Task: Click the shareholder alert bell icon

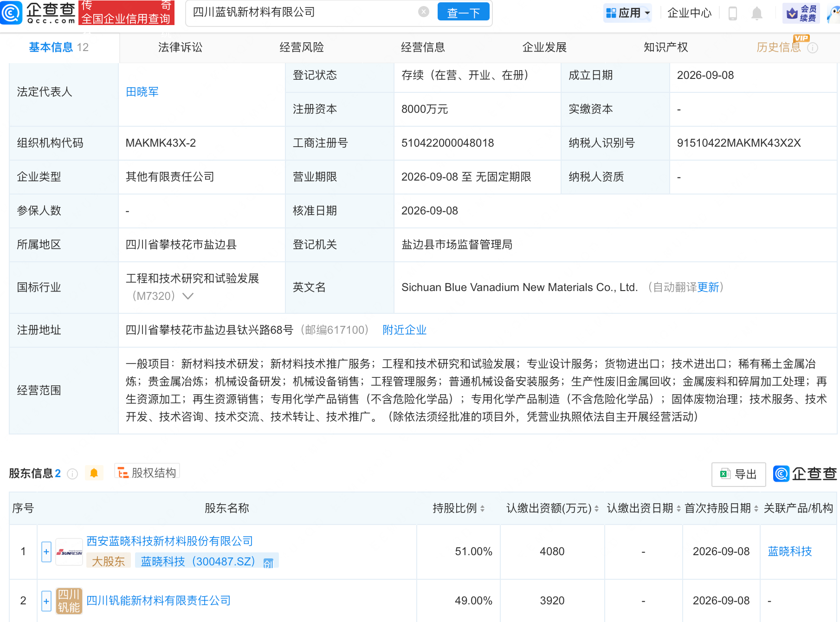Action: [94, 473]
